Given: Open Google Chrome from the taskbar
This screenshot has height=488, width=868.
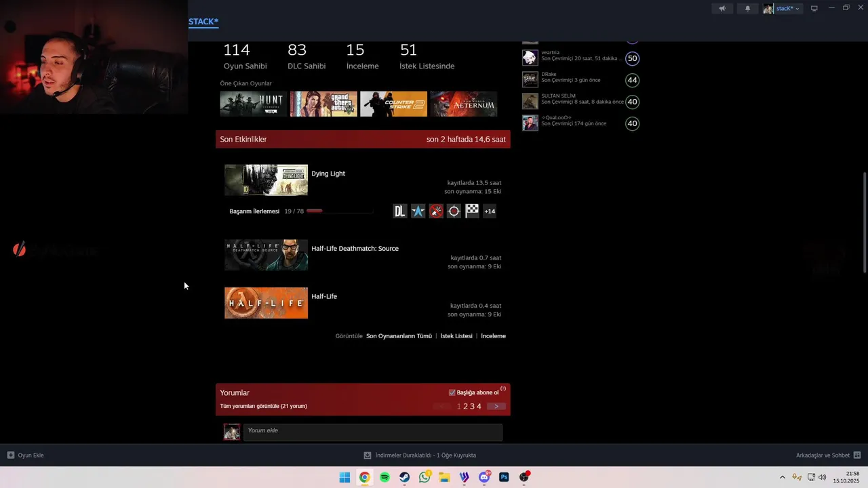Looking at the screenshot, I should (x=364, y=477).
